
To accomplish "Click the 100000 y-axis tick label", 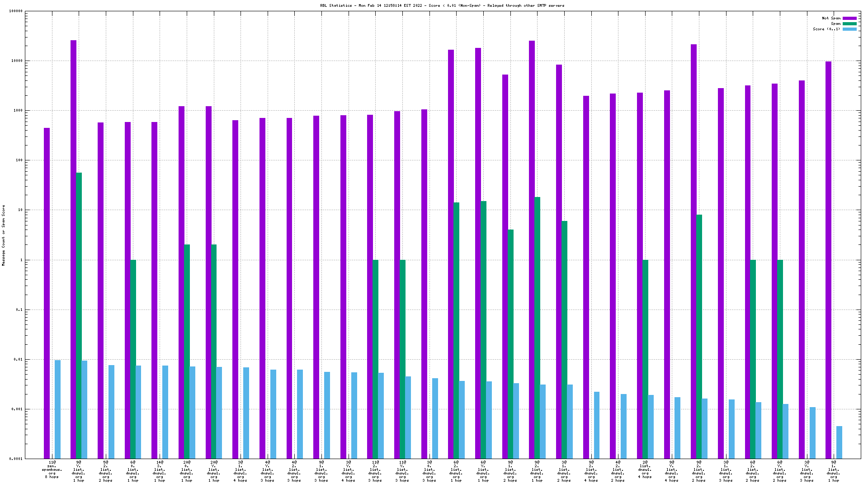I will (16, 11).
